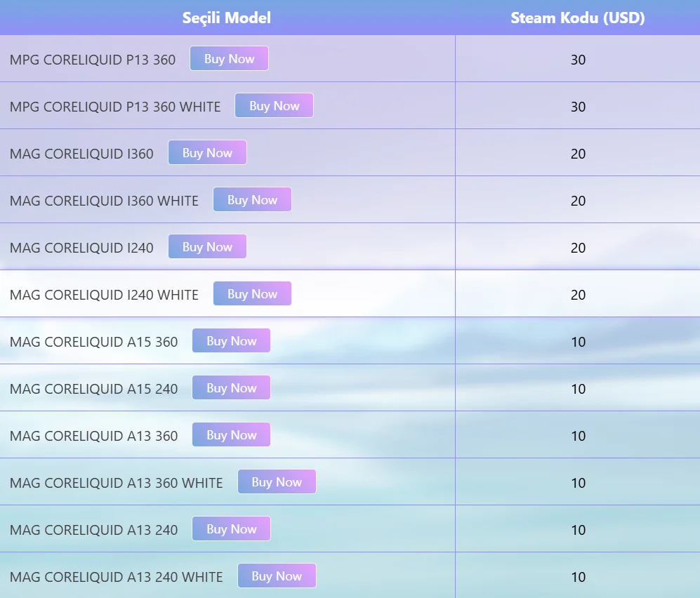The width and height of the screenshot is (700, 598).
Task: Click the Seçili Model column header
Action: tap(227, 18)
